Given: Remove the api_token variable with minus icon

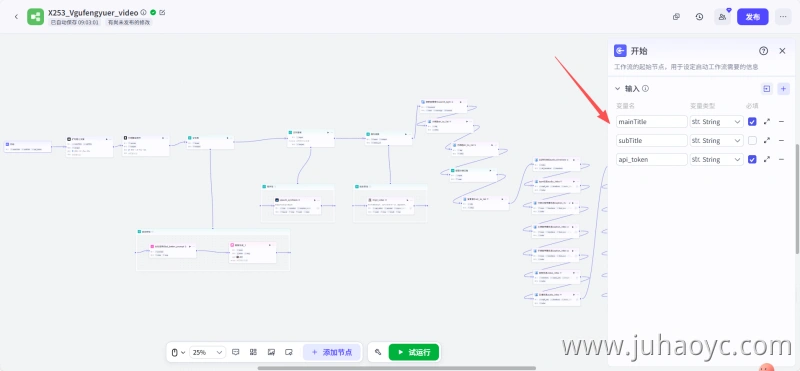Looking at the screenshot, I should pyautogui.click(x=781, y=160).
